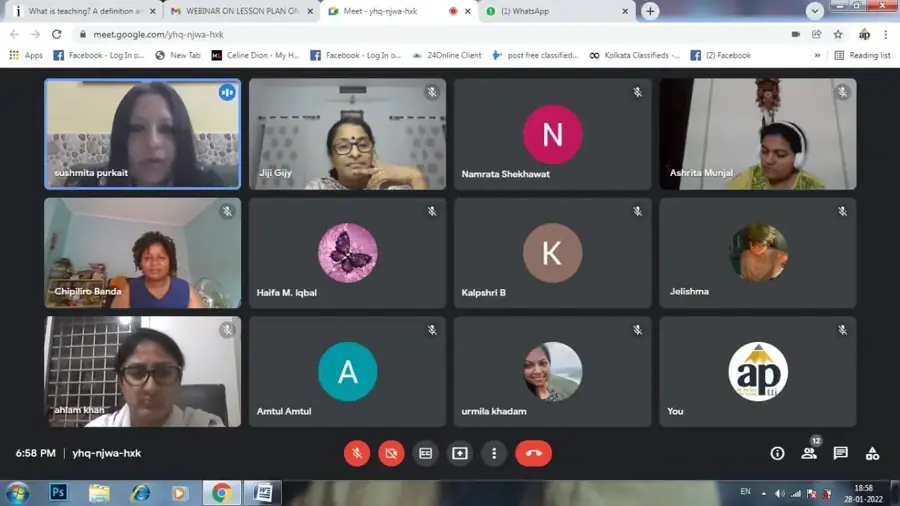
Task: Click the address bar meet.google.com URL
Action: coord(158,34)
